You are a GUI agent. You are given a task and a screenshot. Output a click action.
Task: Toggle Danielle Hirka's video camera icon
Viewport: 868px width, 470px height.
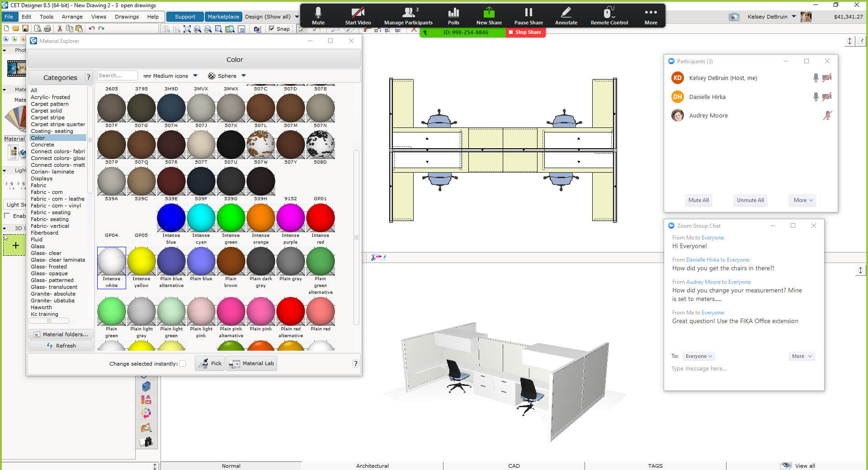[x=827, y=97]
